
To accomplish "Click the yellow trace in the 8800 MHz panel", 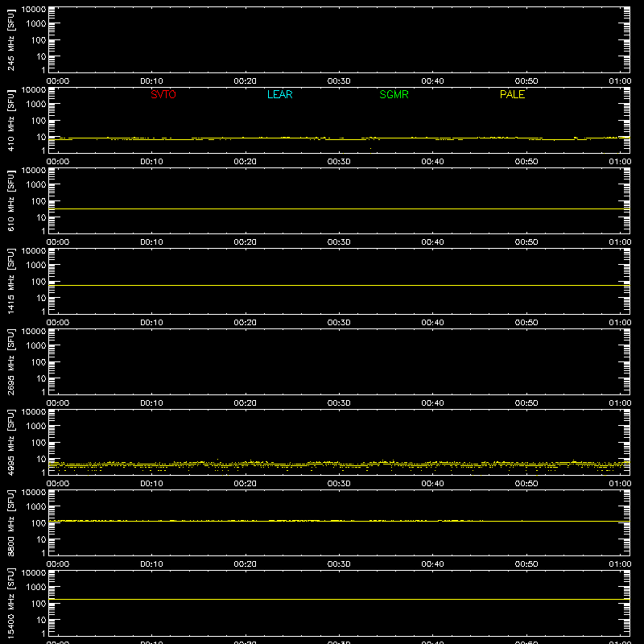I will (x=339, y=521).
